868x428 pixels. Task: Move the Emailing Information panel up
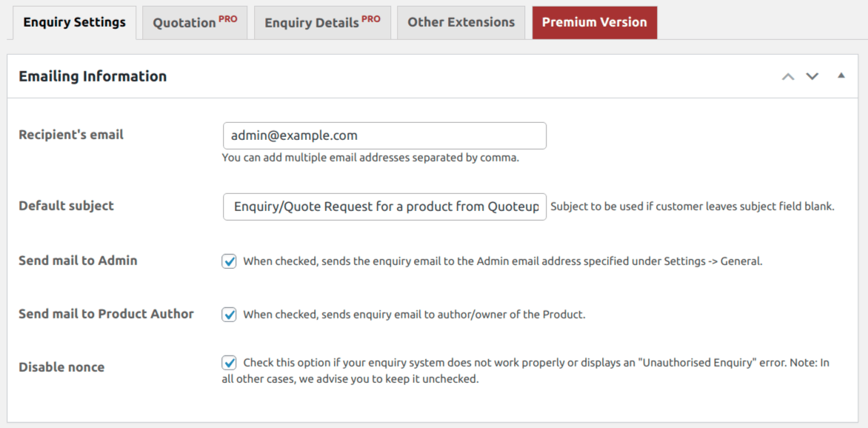[x=788, y=76]
